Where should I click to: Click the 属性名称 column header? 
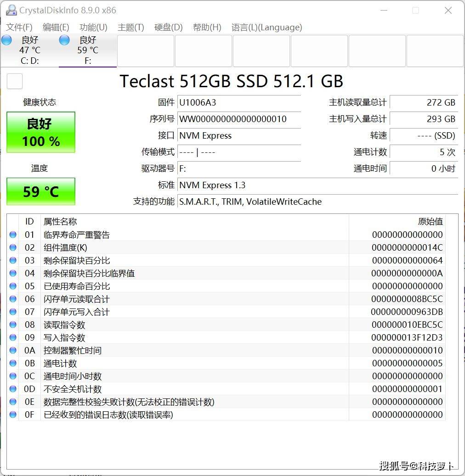[194, 221]
